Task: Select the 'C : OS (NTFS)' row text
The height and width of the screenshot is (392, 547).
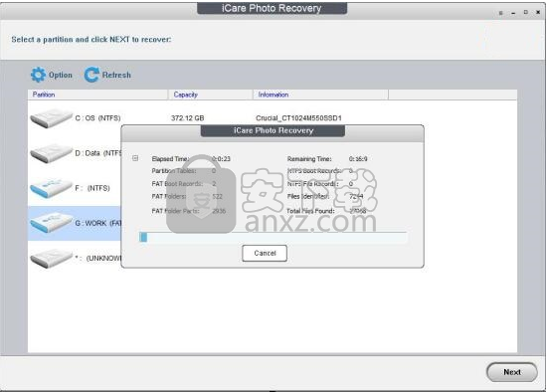Action: [x=97, y=118]
